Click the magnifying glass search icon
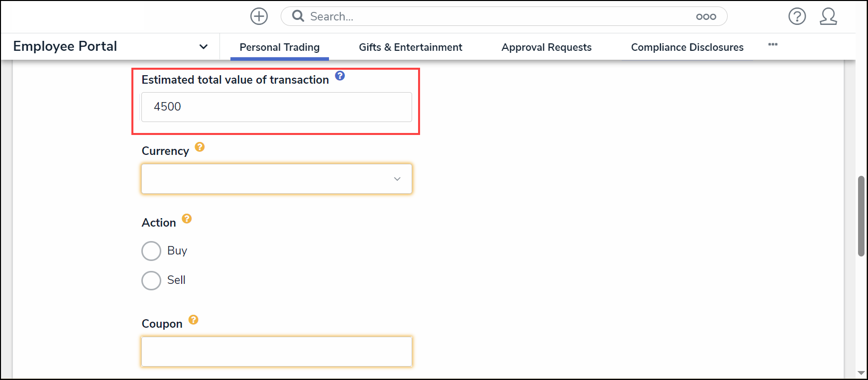Viewport: 868px width, 380px height. pyautogui.click(x=298, y=16)
